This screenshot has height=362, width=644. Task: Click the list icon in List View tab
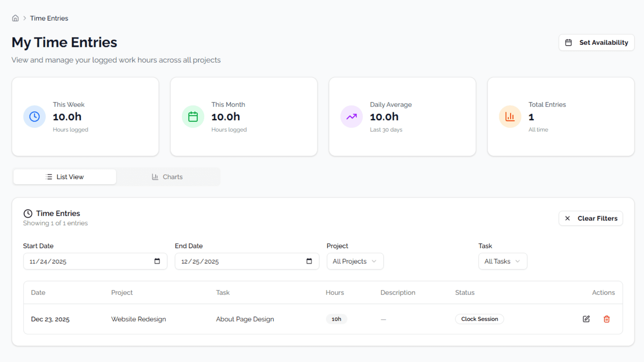tap(49, 177)
